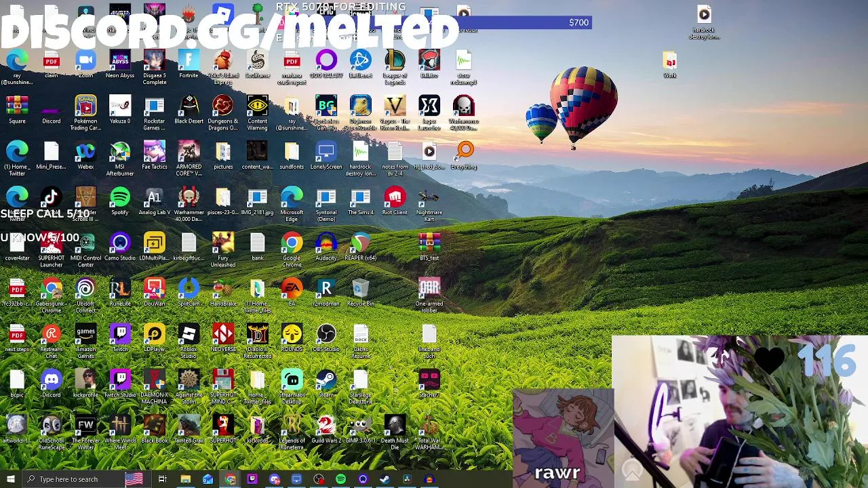868x488 pixels.
Task: Open the OBS Studio desktop shortcut
Action: [x=326, y=337]
